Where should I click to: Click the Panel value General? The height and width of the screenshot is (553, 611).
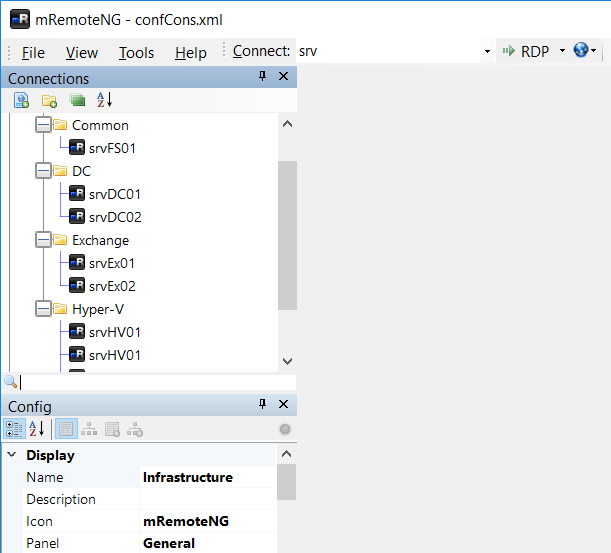(x=208, y=543)
